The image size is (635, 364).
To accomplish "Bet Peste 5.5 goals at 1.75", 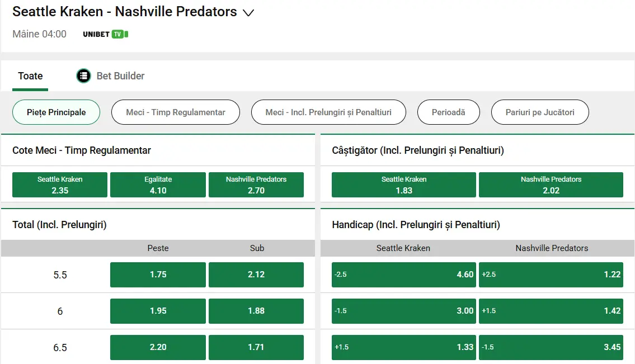I will click(158, 275).
